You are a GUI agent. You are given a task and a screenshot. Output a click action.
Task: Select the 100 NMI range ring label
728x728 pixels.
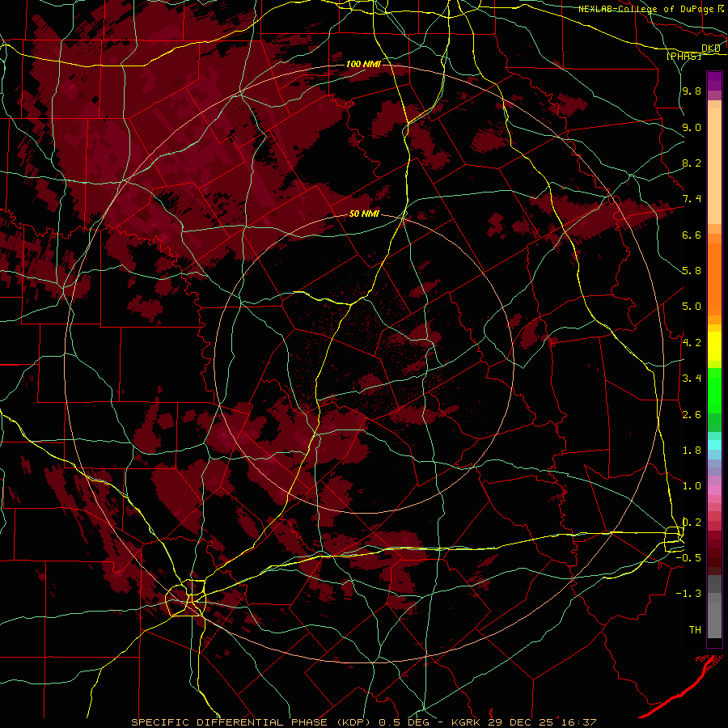(x=363, y=64)
